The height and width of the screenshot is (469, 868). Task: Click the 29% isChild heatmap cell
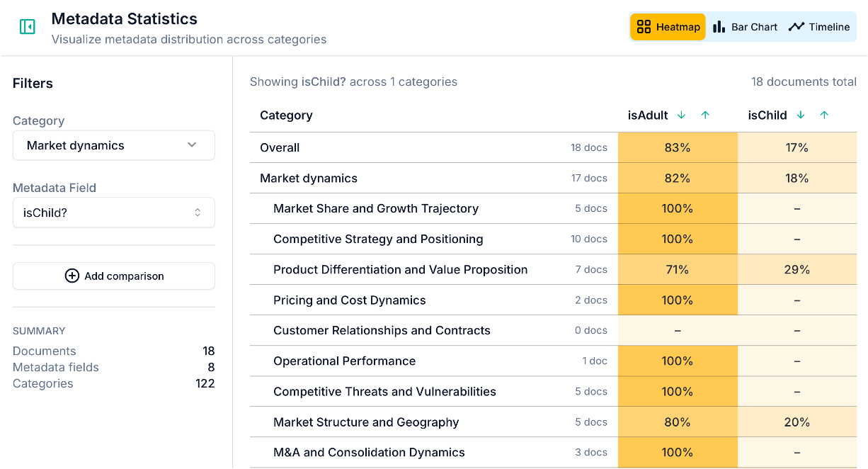click(796, 270)
